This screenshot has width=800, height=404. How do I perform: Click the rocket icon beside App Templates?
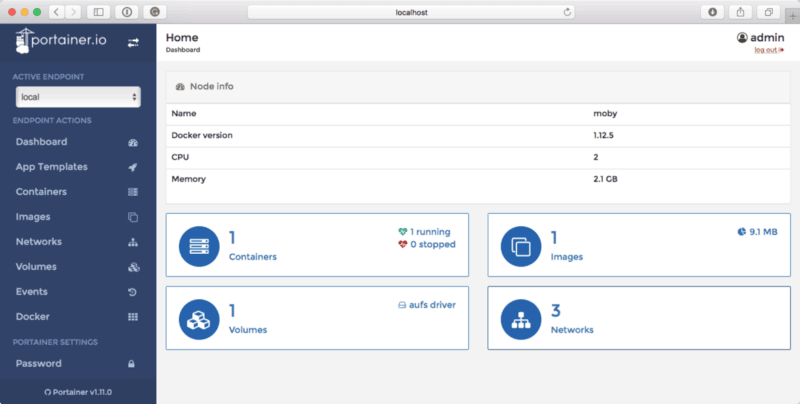click(x=133, y=167)
